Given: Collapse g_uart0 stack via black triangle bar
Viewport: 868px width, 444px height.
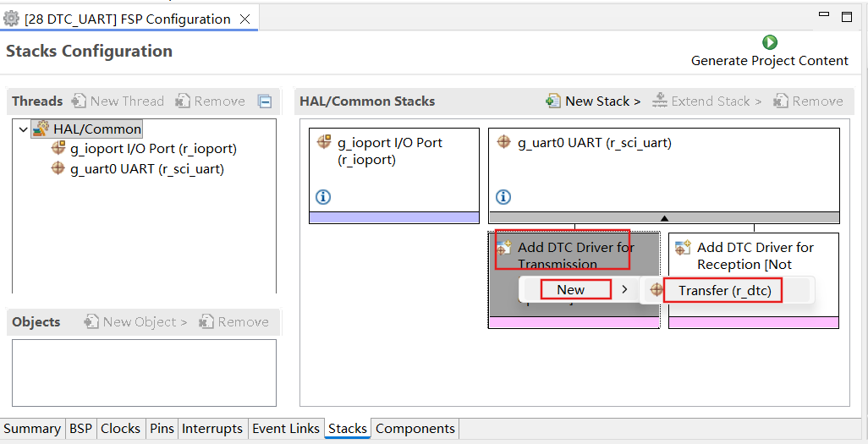Looking at the screenshot, I should tap(664, 218).
